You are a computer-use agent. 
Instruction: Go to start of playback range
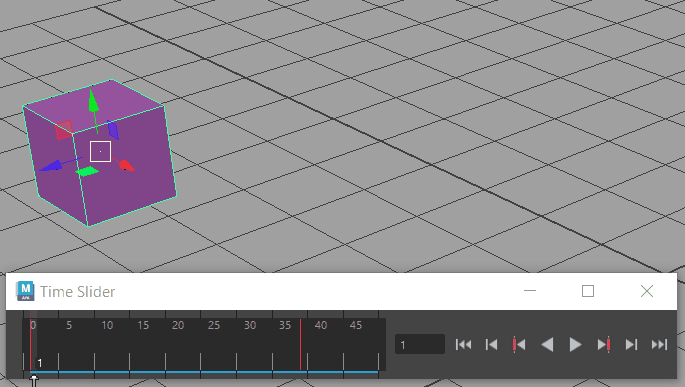tap(463, 345)
